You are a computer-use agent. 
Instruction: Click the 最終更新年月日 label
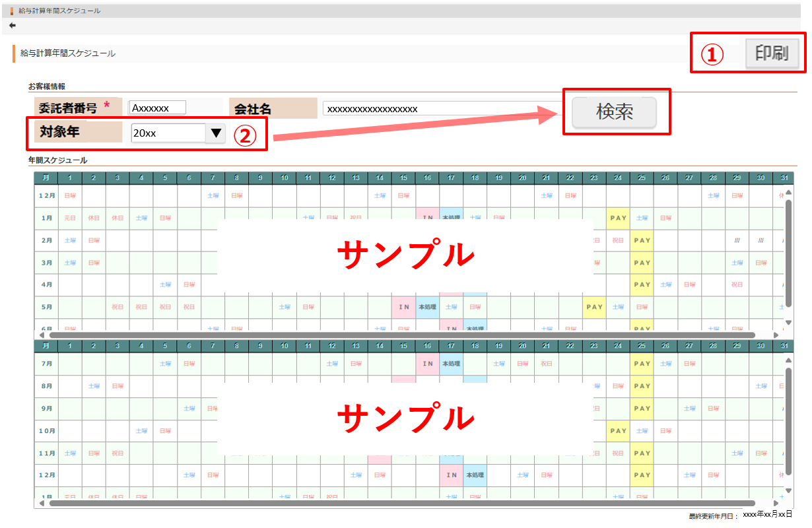pos(714,516)
